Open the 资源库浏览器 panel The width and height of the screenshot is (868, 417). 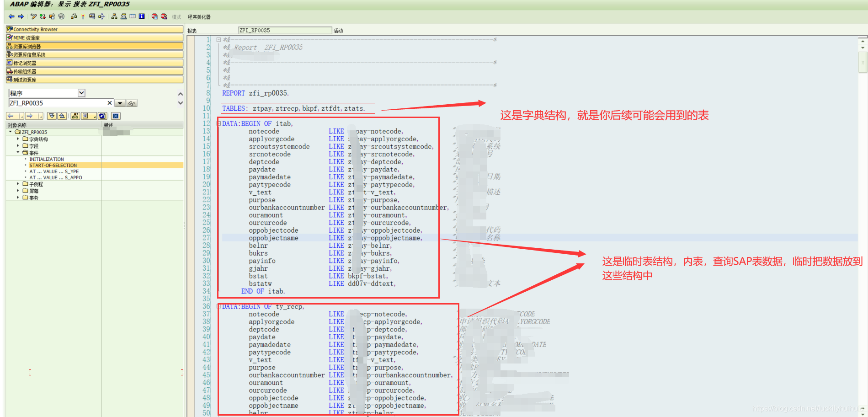[95, 46]
